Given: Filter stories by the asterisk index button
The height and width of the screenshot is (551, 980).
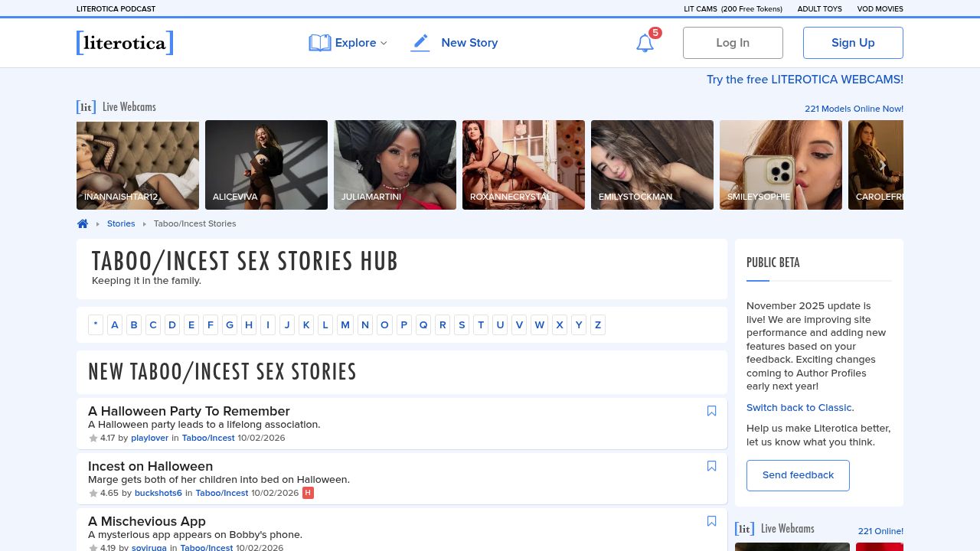Looking at the screenshot, I should (96, 324).
